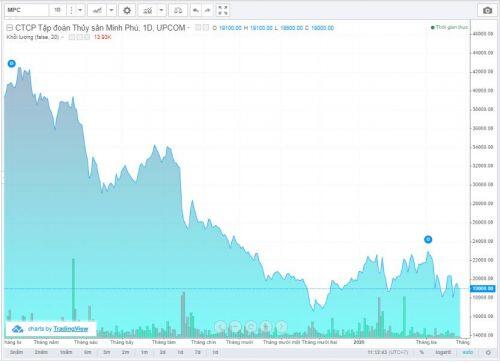Toggle percent scale mode
Viewport: 500px width, 363px height.
[421, 352]
